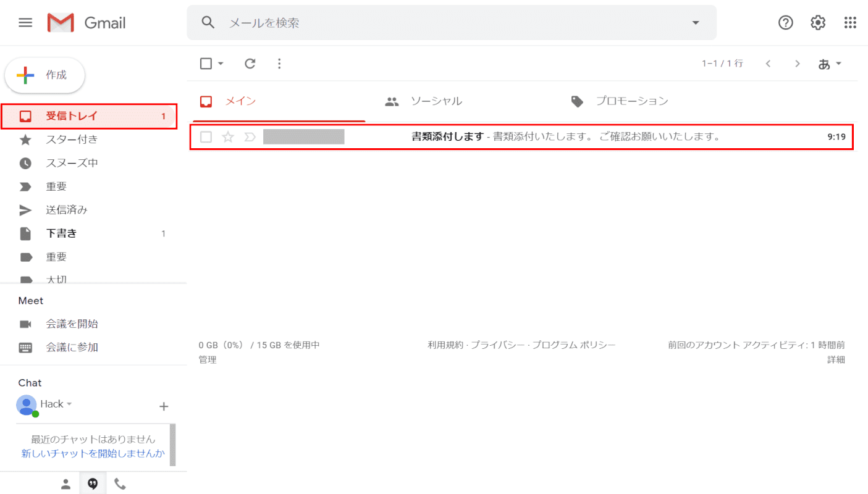Click the 9:19 timestamp of the email
The image size is (868, 494).
(x=836, y=137)
